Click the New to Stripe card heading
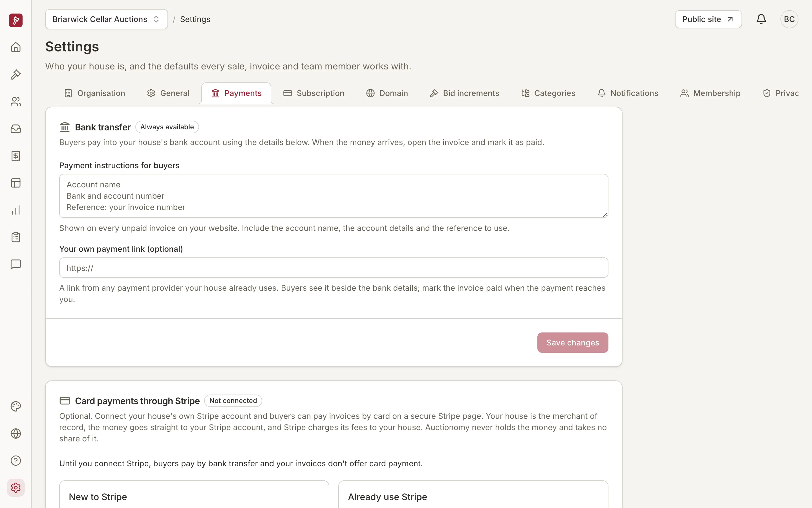Screen dimensions: 812x508 point(98,497)
